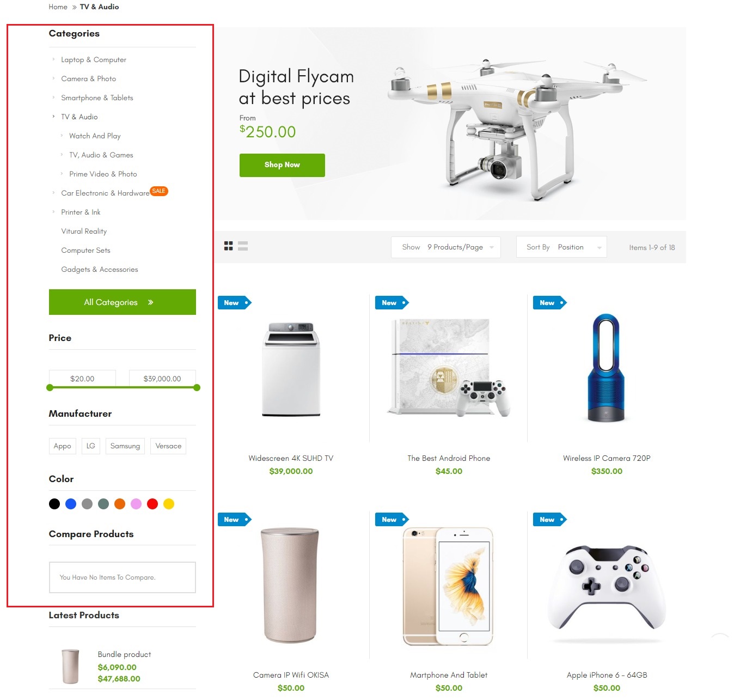Click the Shop Now button
Image resolution: width=734 pixels, height=700 pixels.
(282, 165)
